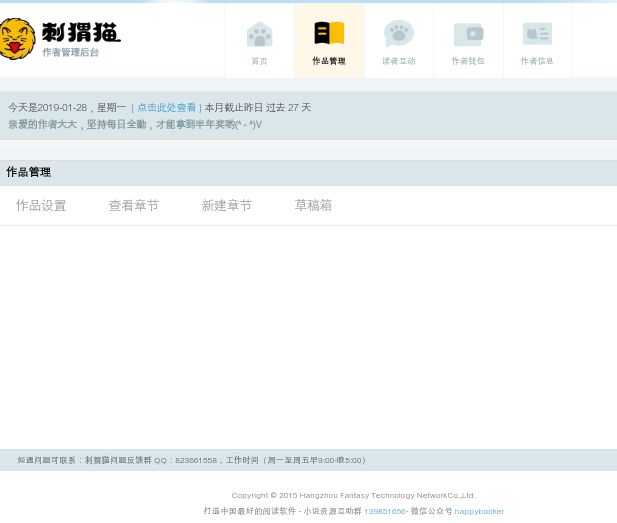Click the Copyright 2015 Hangzhou Fantasy text
This screenshot has width=617, height=523.
(x=354, y=495)
